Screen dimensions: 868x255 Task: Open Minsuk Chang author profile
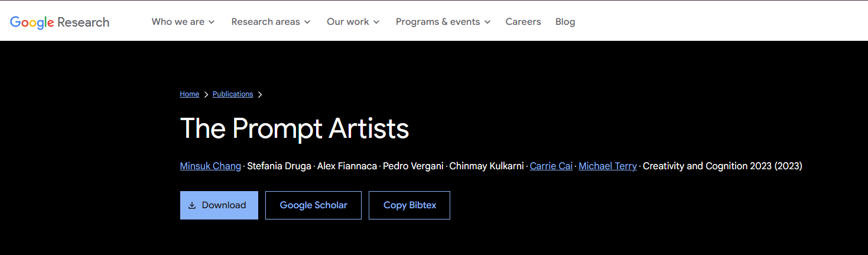coord(210,166)
